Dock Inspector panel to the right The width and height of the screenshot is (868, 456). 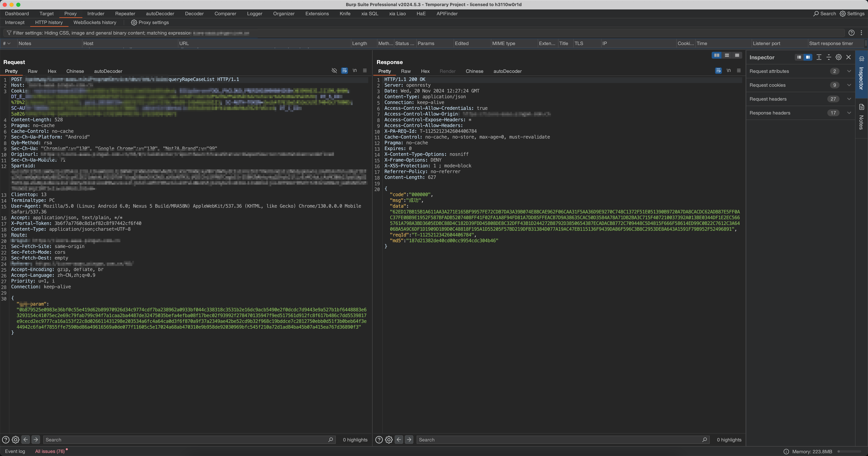coord(808,57)
